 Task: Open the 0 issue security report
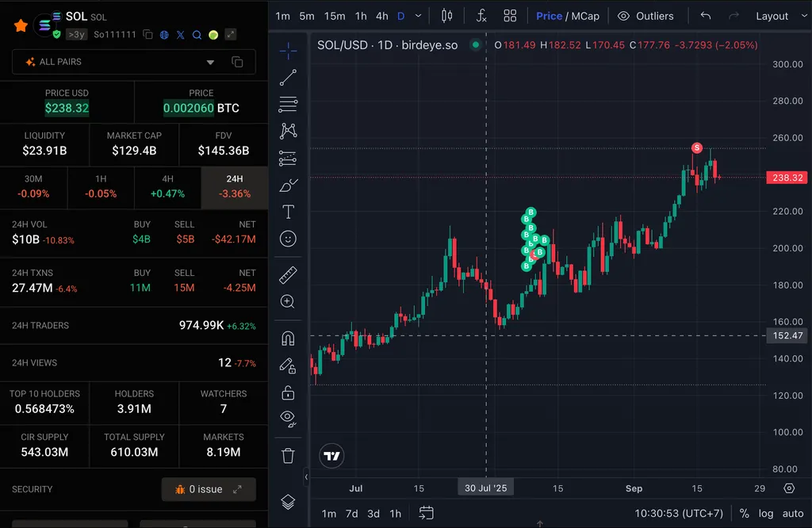coord(209,489)
